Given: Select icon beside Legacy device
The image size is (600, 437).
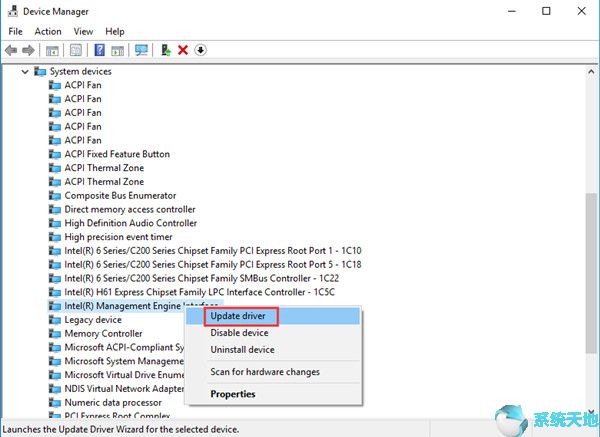Looking at the screenshot, I should tap(55, 320).
